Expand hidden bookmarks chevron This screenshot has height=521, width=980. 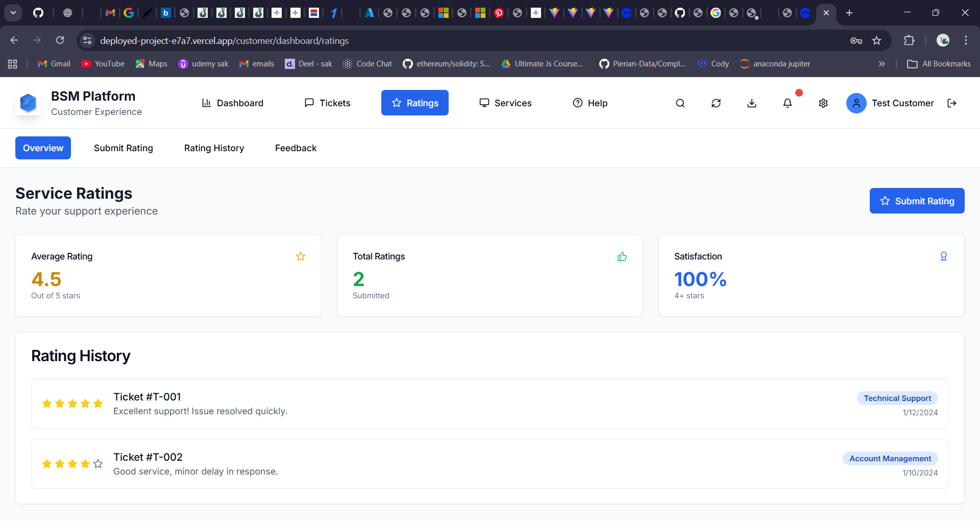pyautogui.click(x=881, y=64)
